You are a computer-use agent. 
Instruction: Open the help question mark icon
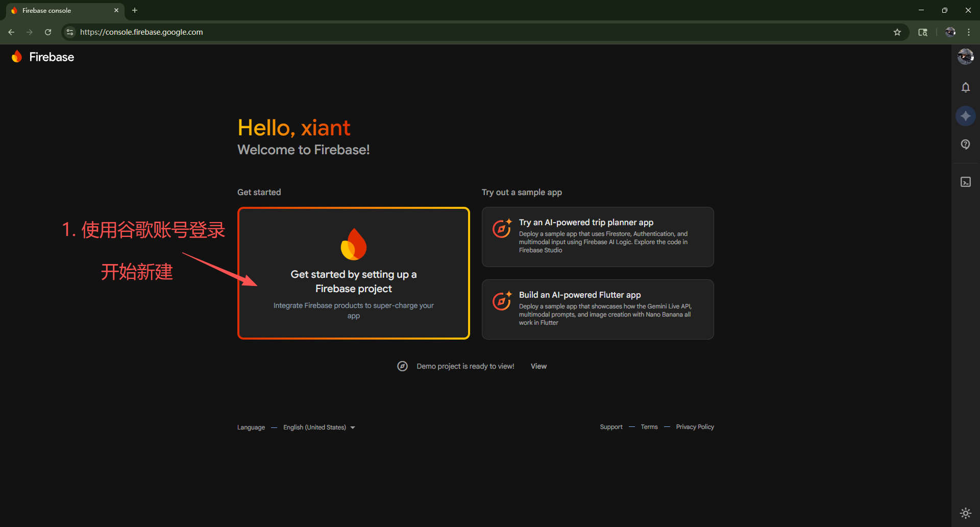coord(965,145)
